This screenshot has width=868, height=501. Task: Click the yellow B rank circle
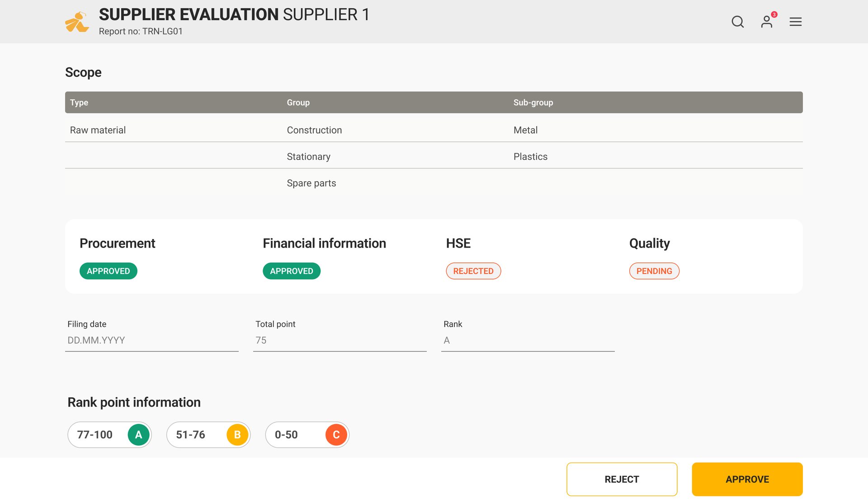pos(237,435)
